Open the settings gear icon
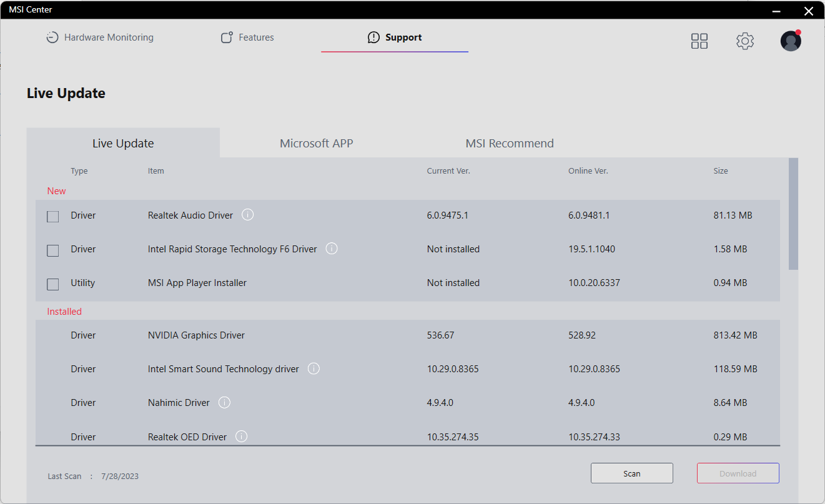Viewport: 825px width, 504px height. [744, 41]
